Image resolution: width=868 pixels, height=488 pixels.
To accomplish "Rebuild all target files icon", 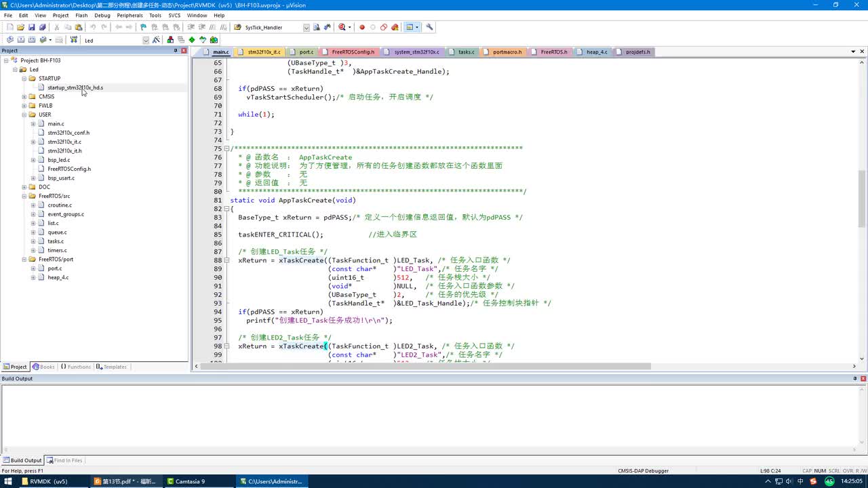I will [31, 40].
